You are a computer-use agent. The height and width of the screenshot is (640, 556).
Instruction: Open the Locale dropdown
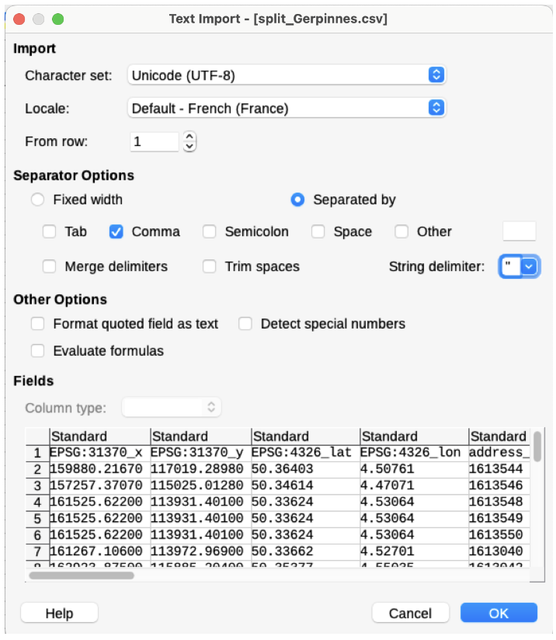pos(286,108)
